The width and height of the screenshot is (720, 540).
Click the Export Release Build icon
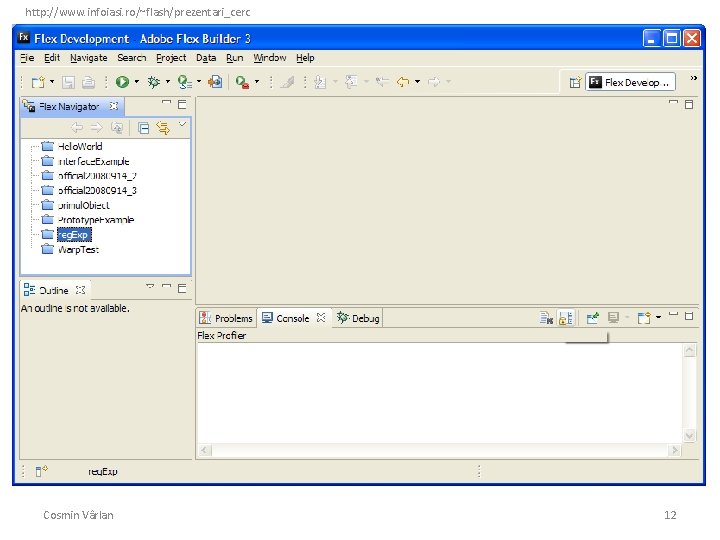coord(215,82)
